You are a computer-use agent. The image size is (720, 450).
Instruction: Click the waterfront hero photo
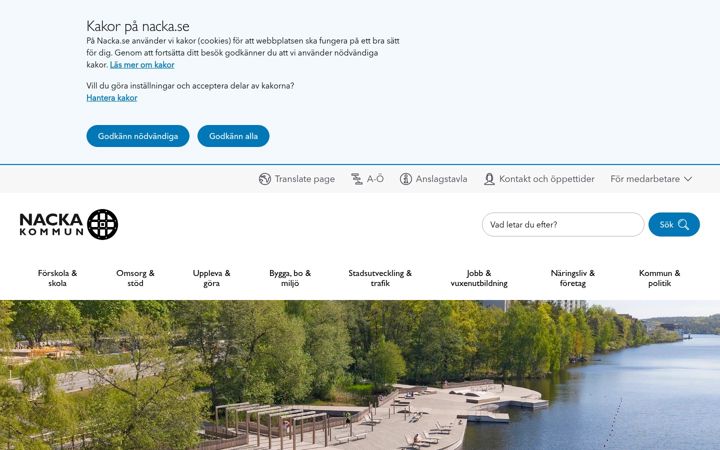[x=360, y=375]
